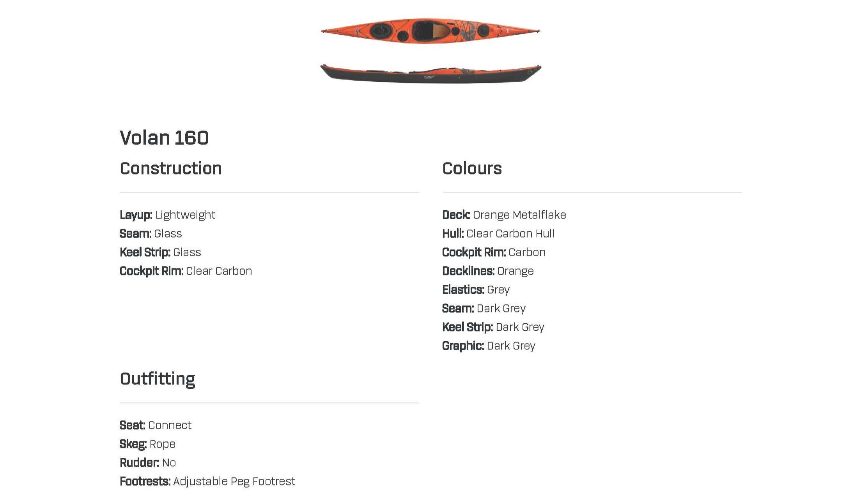Click the top-view orange kayak image
Viewport: 868px width, 492px height.
430,30
